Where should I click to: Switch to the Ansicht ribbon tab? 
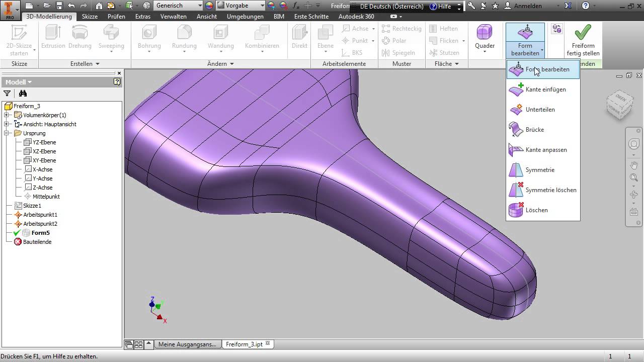pyautogui.click(x=207, y=17)
